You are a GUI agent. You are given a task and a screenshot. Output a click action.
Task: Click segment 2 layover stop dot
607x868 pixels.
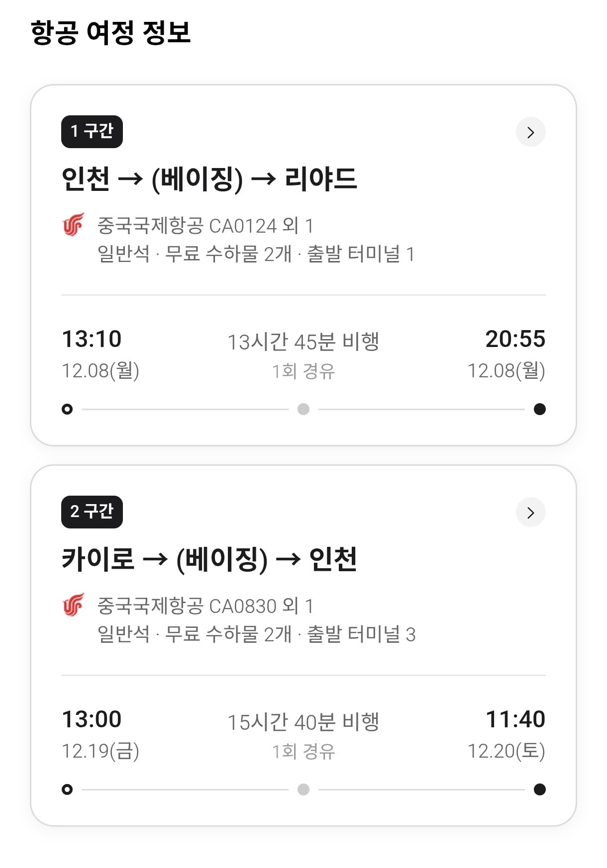pos(303,789)
